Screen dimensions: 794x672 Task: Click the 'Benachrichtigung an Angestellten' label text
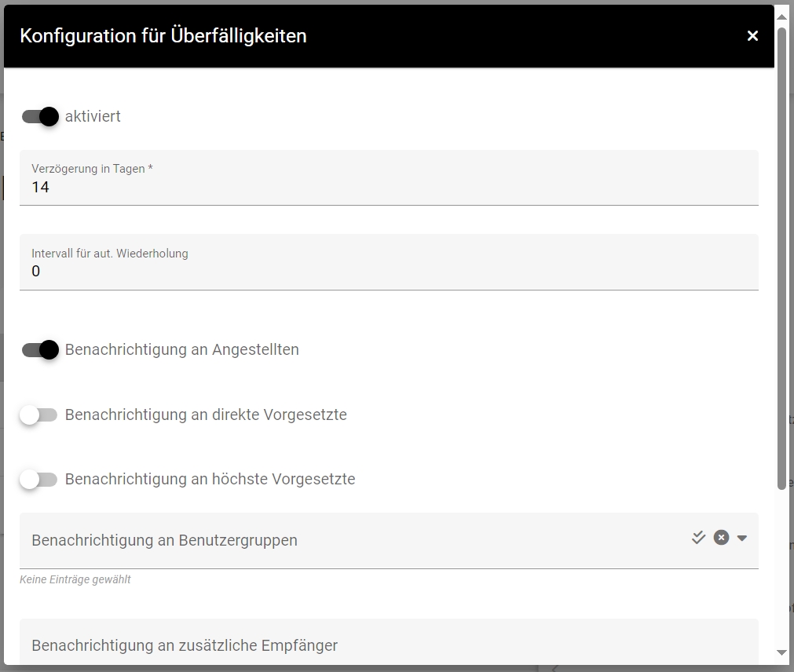tap(181, 350)
